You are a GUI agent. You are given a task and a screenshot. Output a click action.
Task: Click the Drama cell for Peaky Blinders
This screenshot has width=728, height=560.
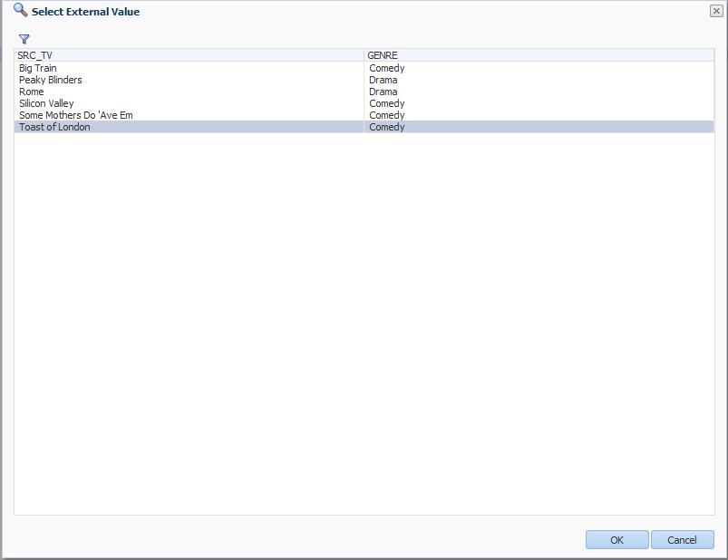(x=383, y=80)
